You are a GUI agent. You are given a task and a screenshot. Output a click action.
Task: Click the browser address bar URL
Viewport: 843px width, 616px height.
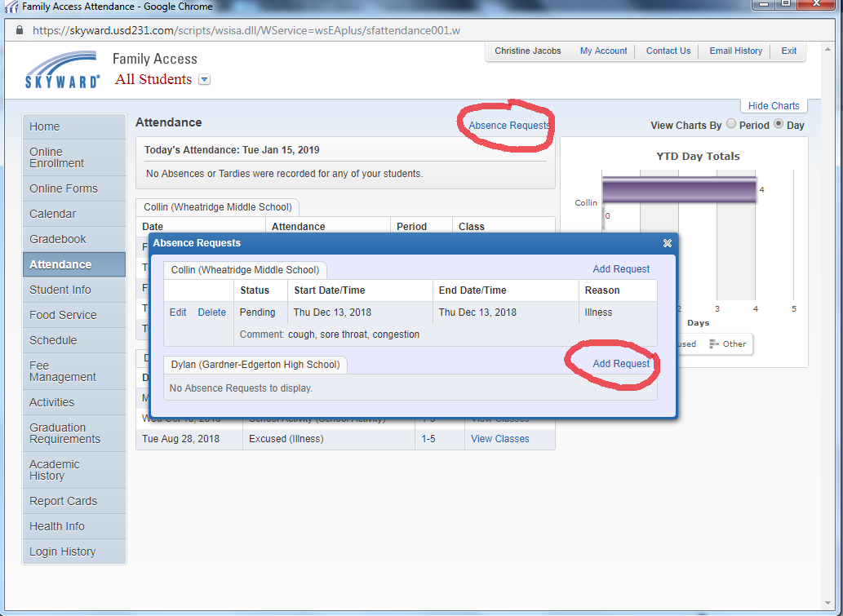point(246,31)
